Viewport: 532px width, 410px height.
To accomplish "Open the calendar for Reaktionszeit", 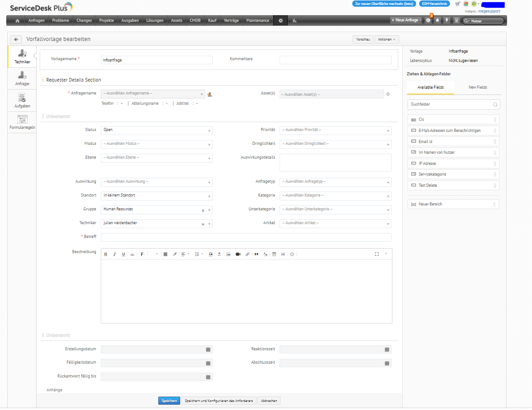I will [x=387, y=350].
